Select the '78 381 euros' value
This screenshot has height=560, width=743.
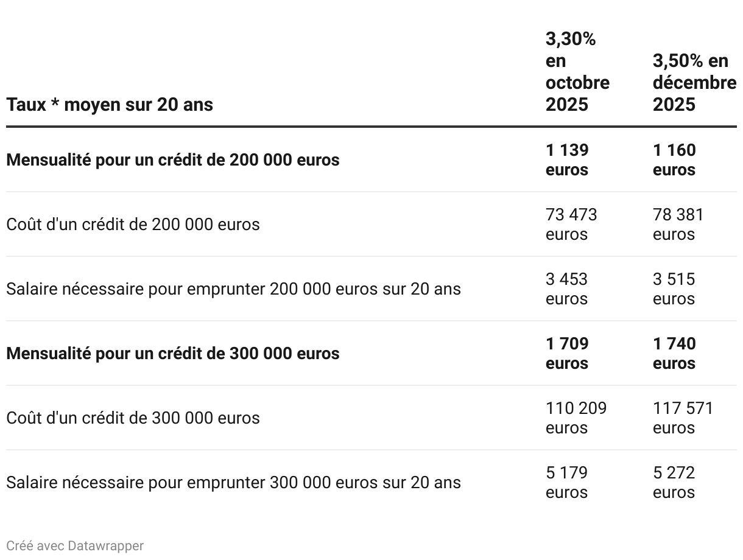pos(678,225)
